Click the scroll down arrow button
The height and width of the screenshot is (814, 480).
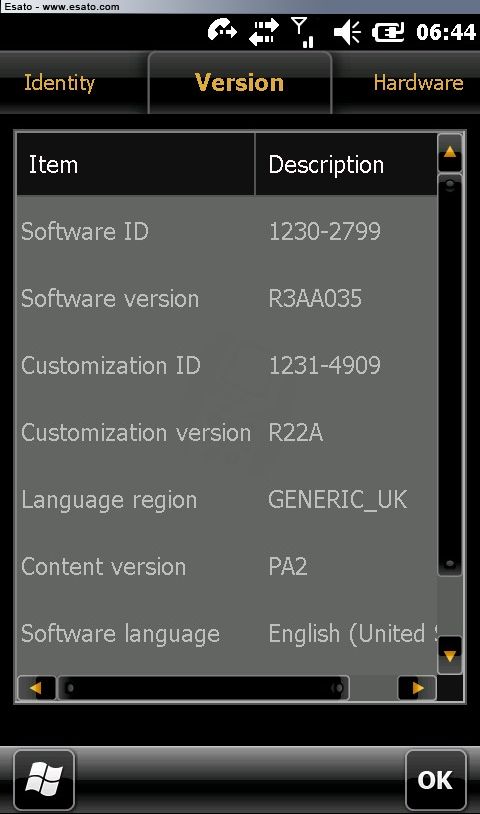(449, 655)
